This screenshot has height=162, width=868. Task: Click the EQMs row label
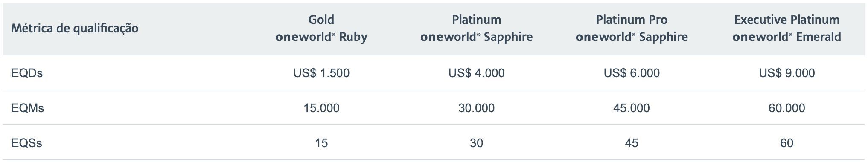click(x=28, y=108)
